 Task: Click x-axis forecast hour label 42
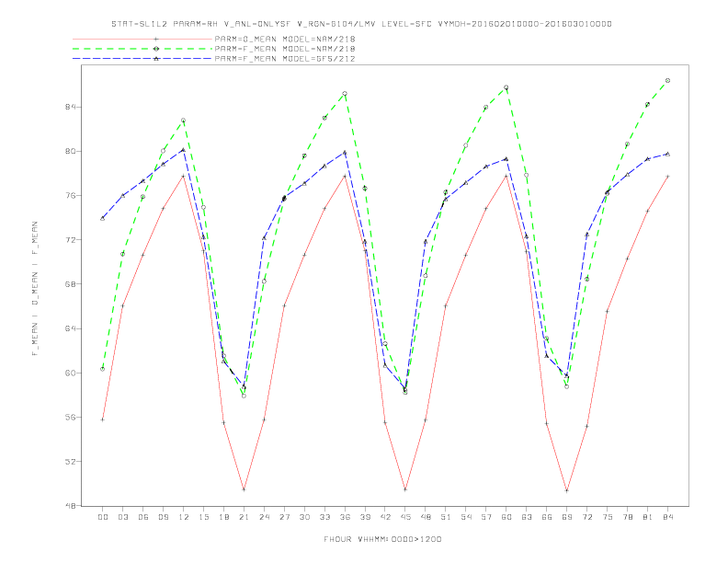tap(385, 517)
